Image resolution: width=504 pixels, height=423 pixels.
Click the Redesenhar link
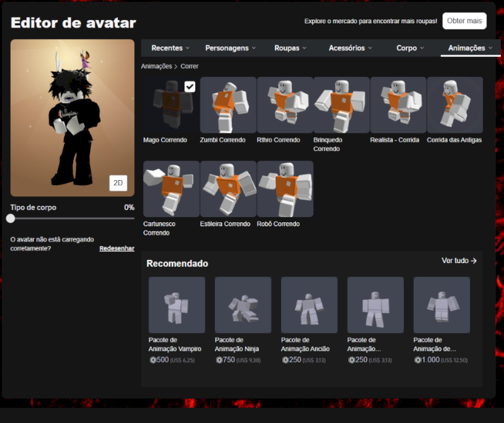117,248
